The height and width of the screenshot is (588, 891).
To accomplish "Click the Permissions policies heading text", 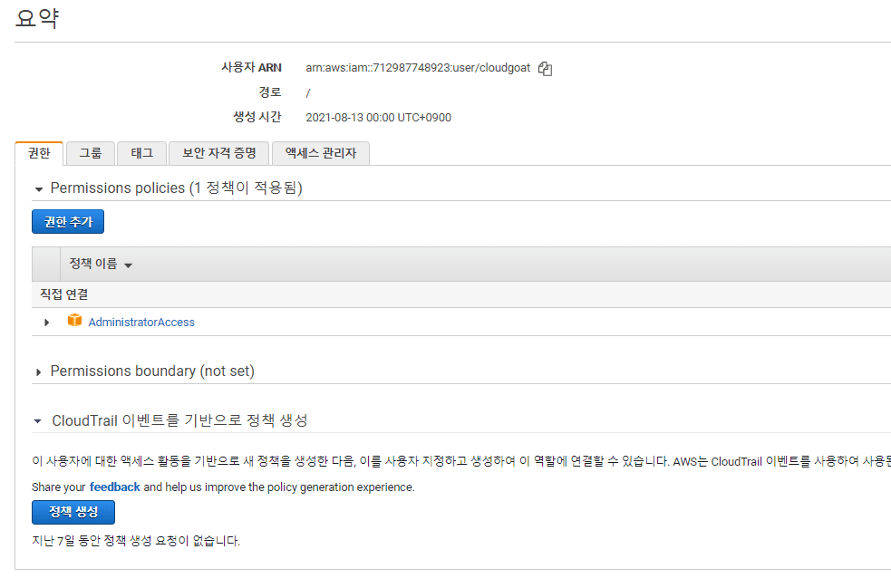I will click(176, 188).
